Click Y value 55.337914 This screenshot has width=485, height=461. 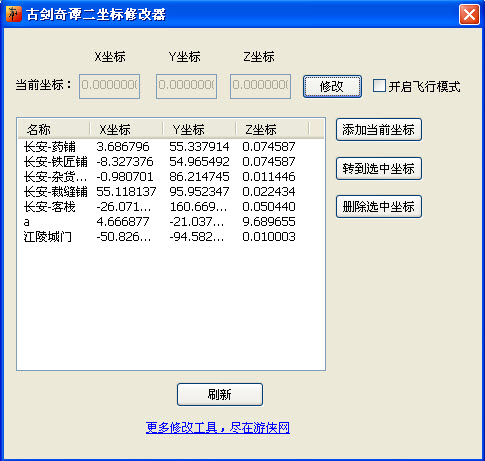pyautogui.click(x=199, y=147)
